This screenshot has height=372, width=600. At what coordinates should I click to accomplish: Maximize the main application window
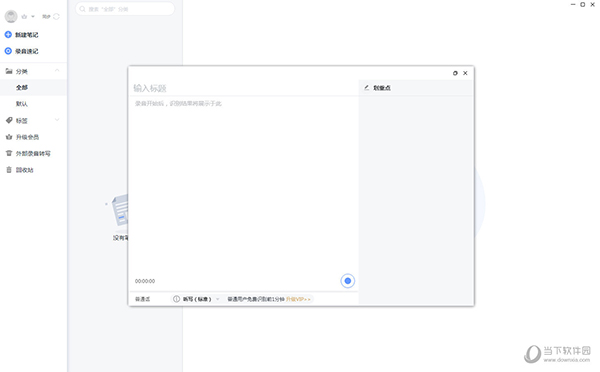582,5
